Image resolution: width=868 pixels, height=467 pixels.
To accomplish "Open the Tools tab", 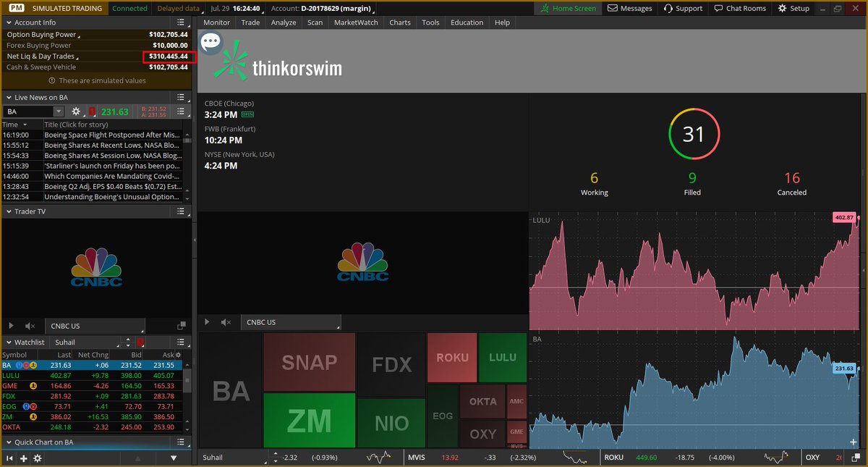I will [430, 22].
